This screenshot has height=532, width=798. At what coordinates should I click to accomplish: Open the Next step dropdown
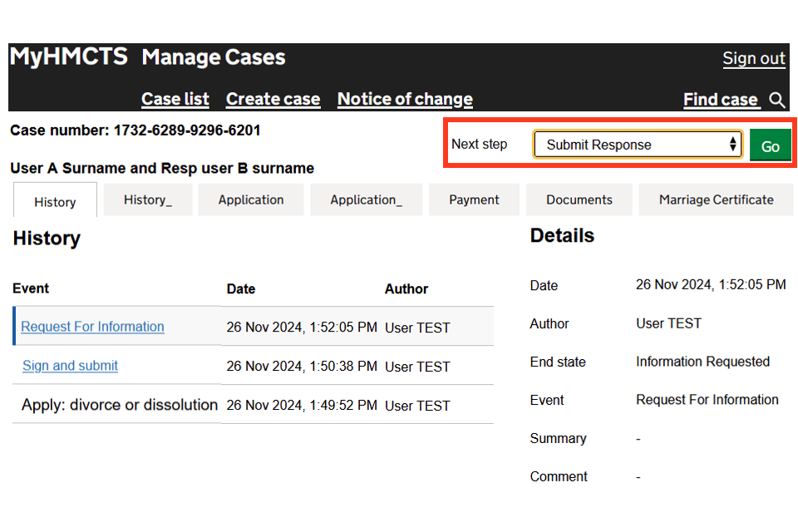(638, 145)
